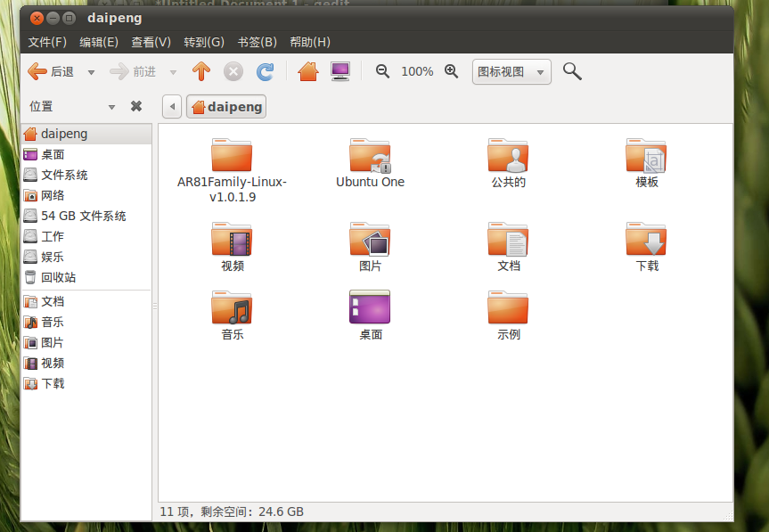Select the 示例 folder icon
This screenshot has height=532, width=769.
point(508,307)
